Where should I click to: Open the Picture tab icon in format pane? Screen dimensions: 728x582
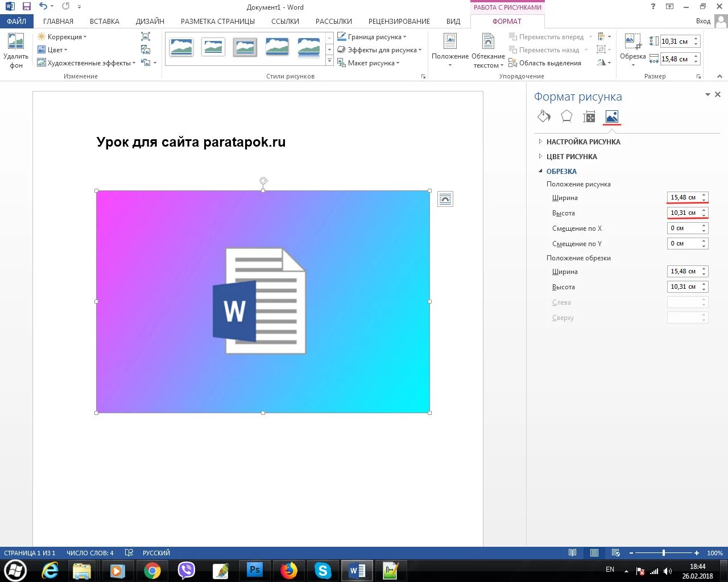coord(612,117)
